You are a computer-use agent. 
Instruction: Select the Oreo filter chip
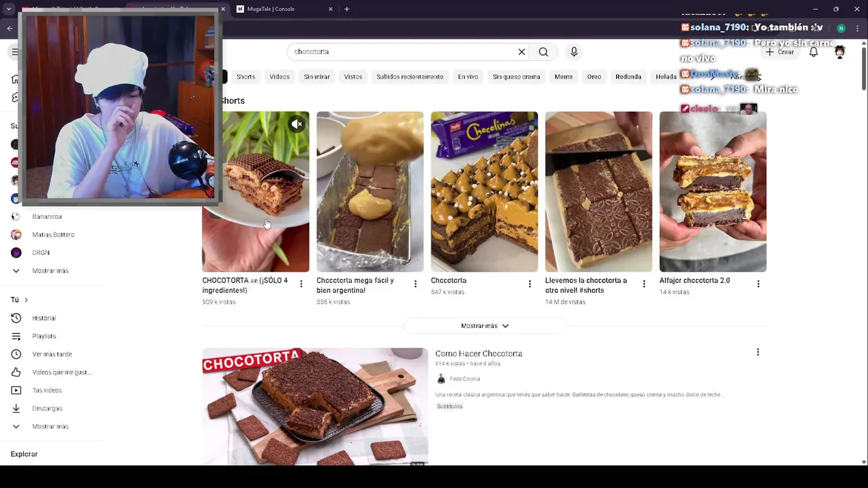pos(594,77)
